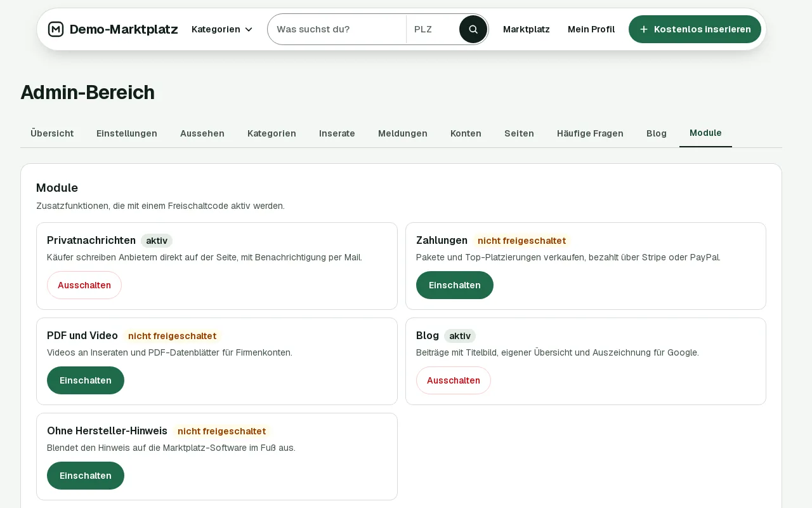
Task: Disable the Blog module with Ausschalten
Action: tap(454, 380)
